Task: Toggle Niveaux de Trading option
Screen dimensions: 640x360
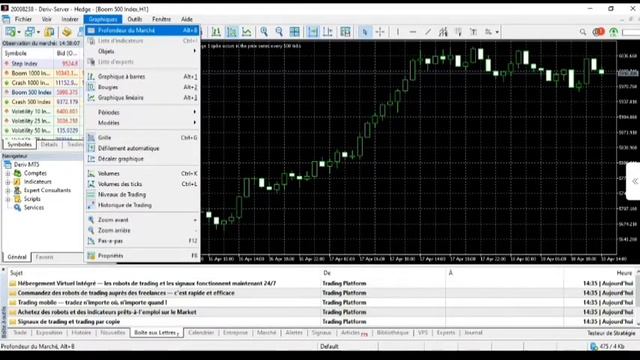Action: [x=142, y=195]
